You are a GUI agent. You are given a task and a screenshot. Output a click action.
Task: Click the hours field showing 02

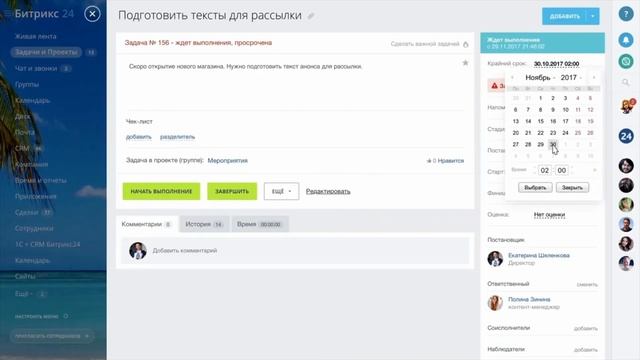544,170
